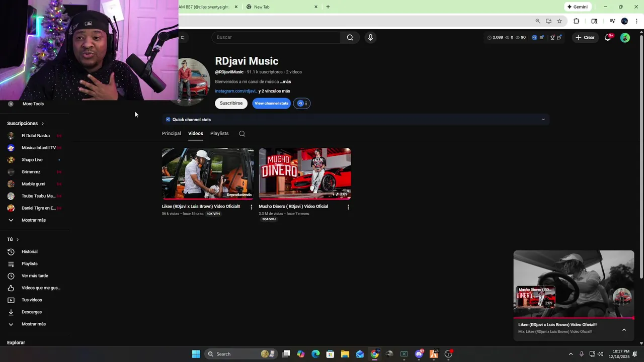Open the Chrome extensions puzzle icon
The image size is (644, 362).
click(576, 21)
